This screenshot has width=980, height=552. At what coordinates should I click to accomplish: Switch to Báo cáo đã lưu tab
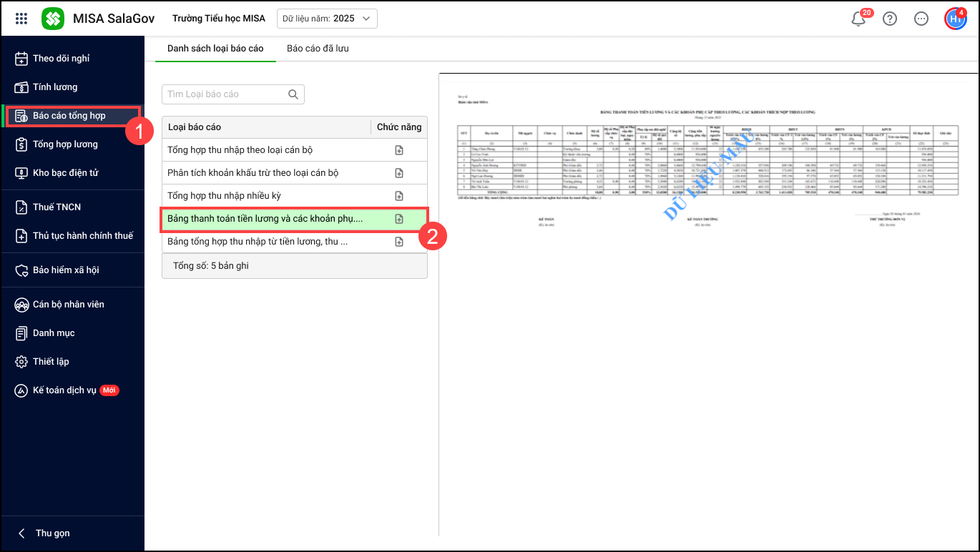(x=318, y=49)
